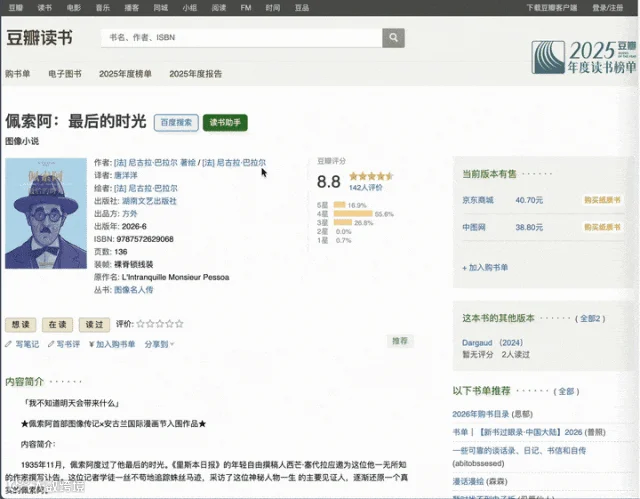Open the 中图网 seller link
The height and width of the screenshot is (499, 640).
[473, 227]
